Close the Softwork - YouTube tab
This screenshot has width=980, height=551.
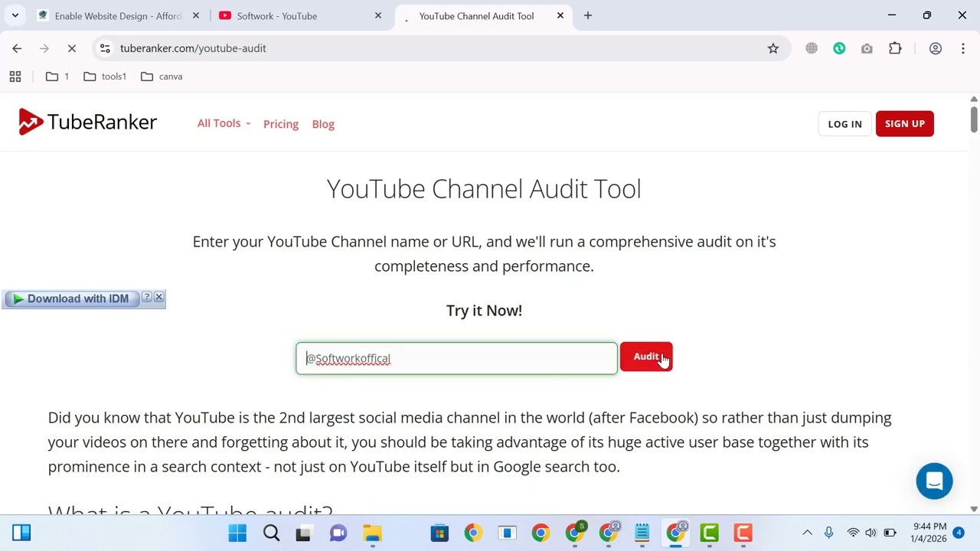378,15
